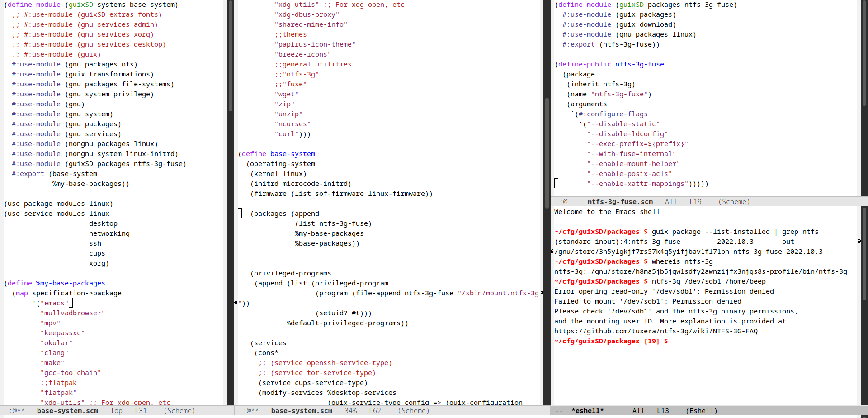Screen dimensions: 868x418
Task: Click the "mullvadbrowser" package string
Action: 73,313
